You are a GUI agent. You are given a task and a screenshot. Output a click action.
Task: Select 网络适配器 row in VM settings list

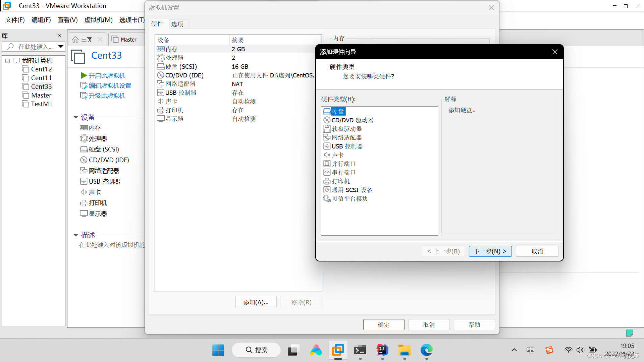238,84
